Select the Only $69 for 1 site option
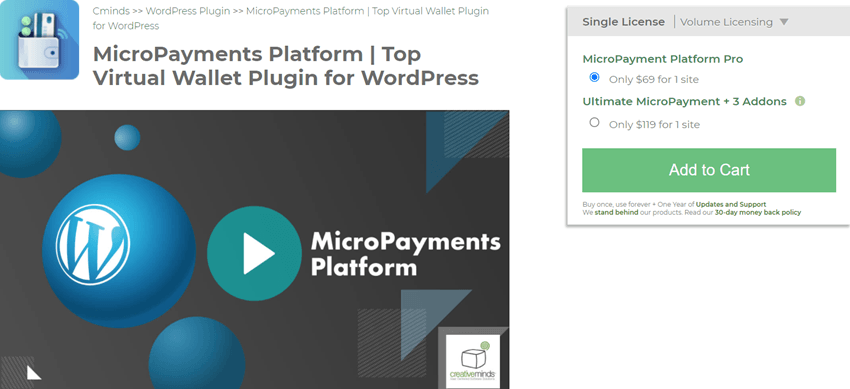The image size is (850, 389). click(x=594, y=77)
